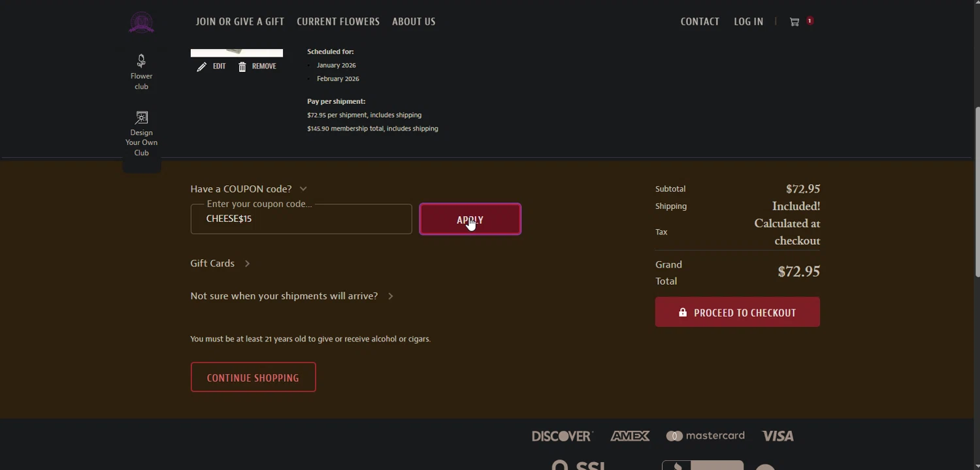
Task: Click the Grand Total $72.95 value
Action: click(x=798, y=272)
